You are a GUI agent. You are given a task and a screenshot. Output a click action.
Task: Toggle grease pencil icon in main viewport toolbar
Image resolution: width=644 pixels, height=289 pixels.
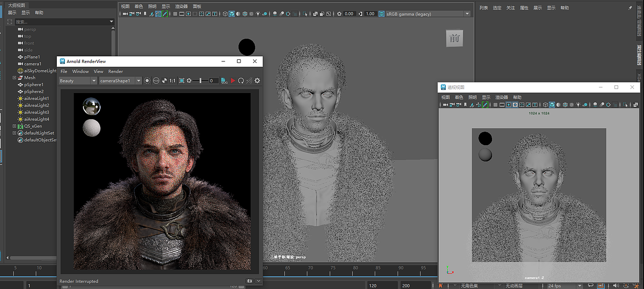(x=165, y=14)
